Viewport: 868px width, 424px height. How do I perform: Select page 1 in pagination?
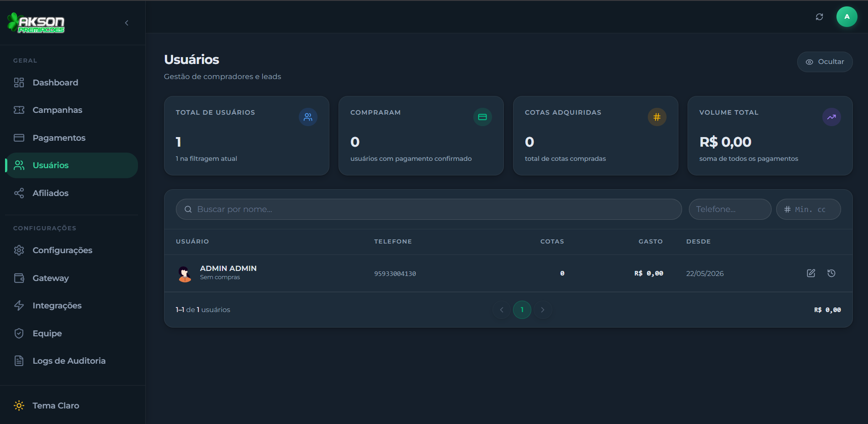(x=522, y=310)
